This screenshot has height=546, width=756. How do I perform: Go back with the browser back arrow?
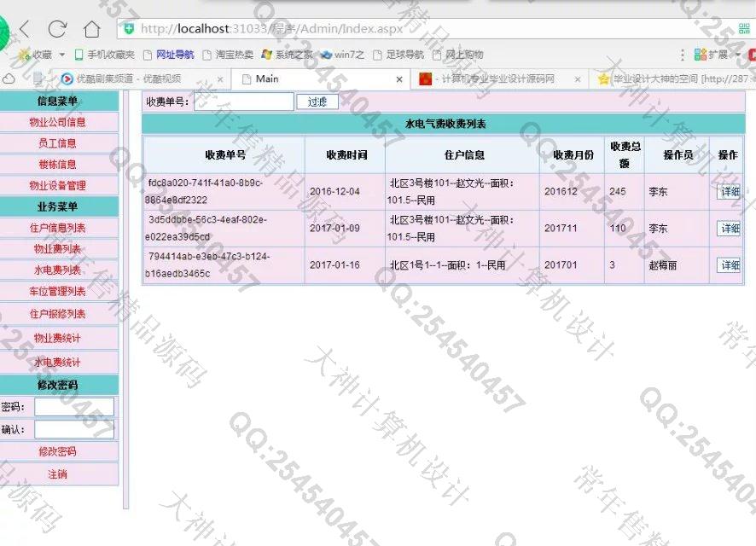pos(25,29)
